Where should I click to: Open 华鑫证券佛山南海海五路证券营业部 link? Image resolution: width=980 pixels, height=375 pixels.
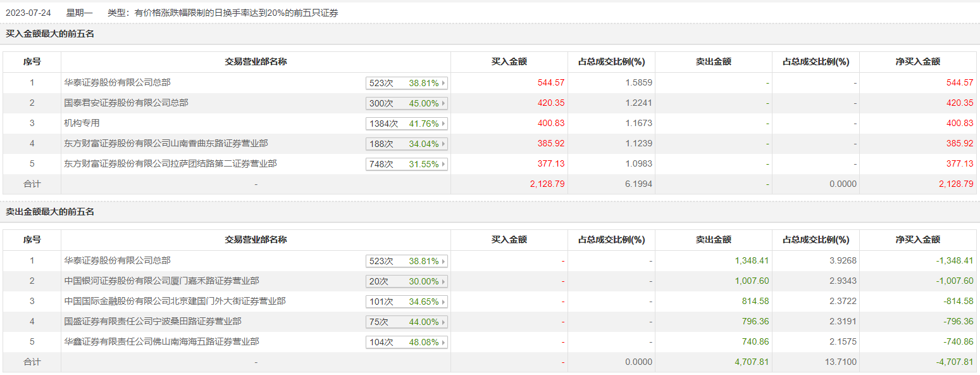point(161,341)
